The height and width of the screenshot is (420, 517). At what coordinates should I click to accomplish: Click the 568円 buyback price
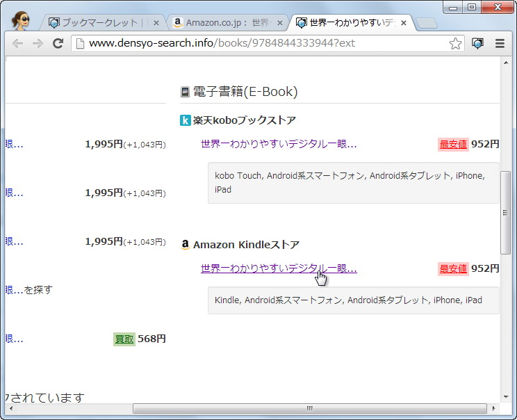coord(151,339)
